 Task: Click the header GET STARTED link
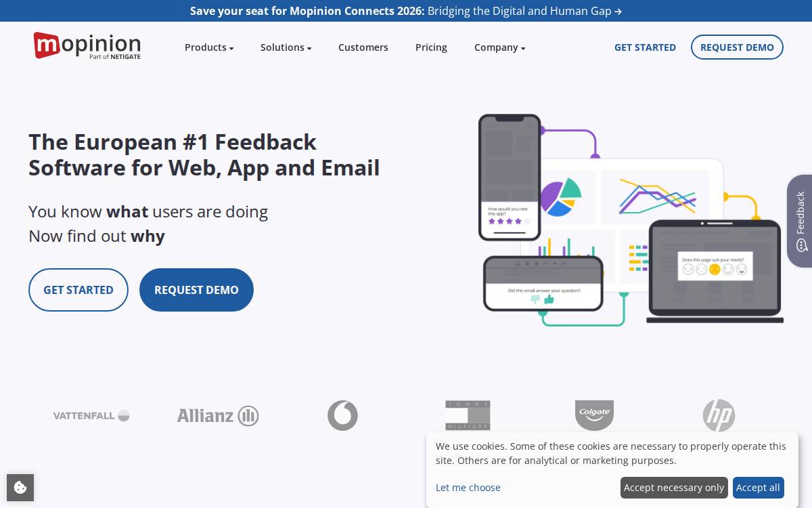tap(645, 47)
